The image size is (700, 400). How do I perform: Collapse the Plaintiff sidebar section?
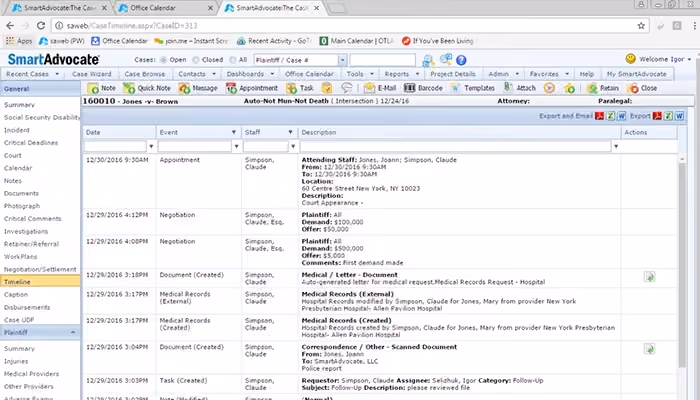pos(73,332)
